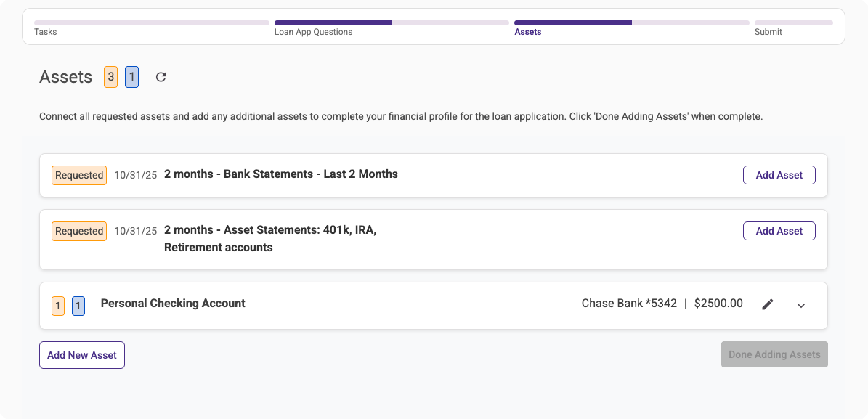Viewport: 868px width, 419px height.
Task: Click the refresh icon beside Assets heading
Action: click(x=161, y=77)
